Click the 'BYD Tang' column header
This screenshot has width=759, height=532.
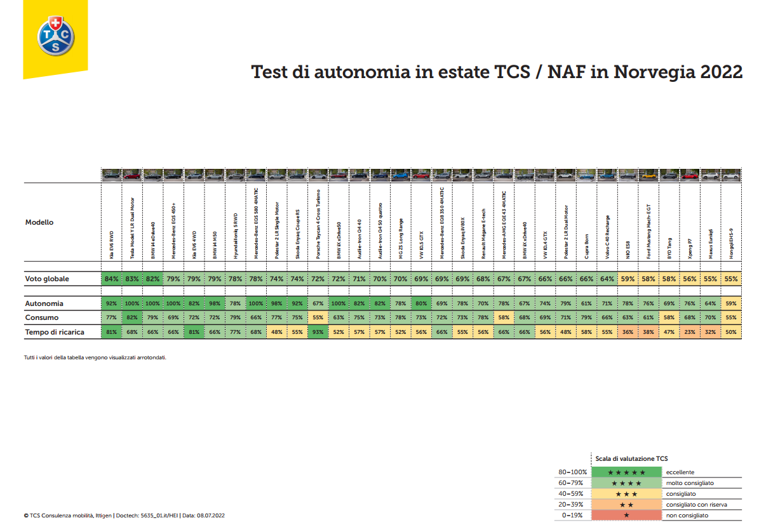coord(669,248)
